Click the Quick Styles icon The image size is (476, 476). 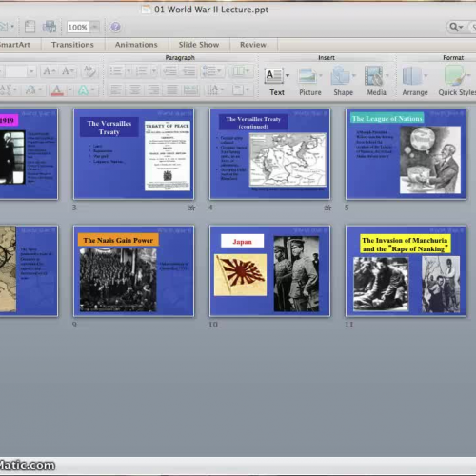454,75
